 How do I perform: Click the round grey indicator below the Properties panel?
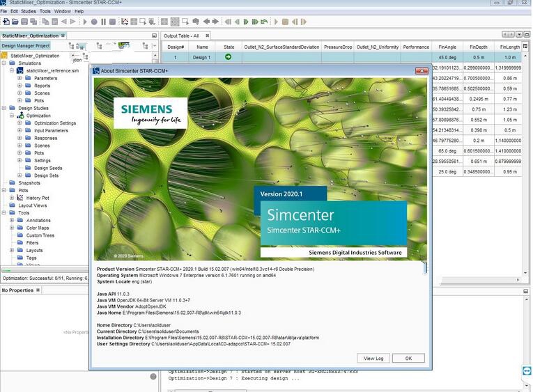coord(153,377)
